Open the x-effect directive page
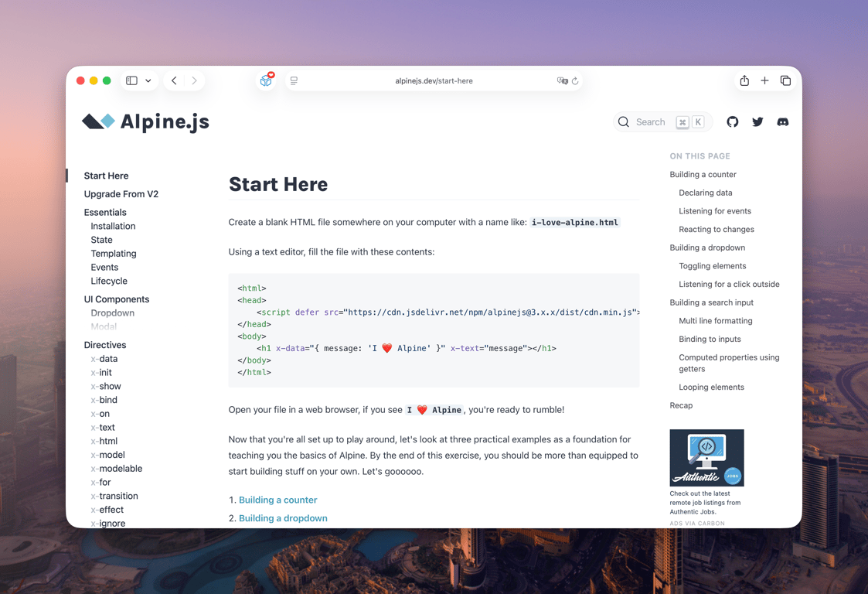Viewport: 868px width, 594px height. (x=107, y=510)
